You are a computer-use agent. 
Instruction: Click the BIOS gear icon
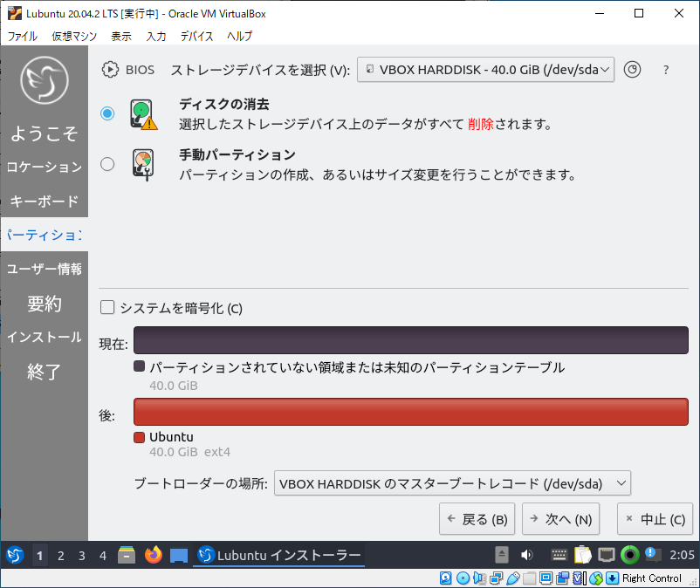point(110,70)
